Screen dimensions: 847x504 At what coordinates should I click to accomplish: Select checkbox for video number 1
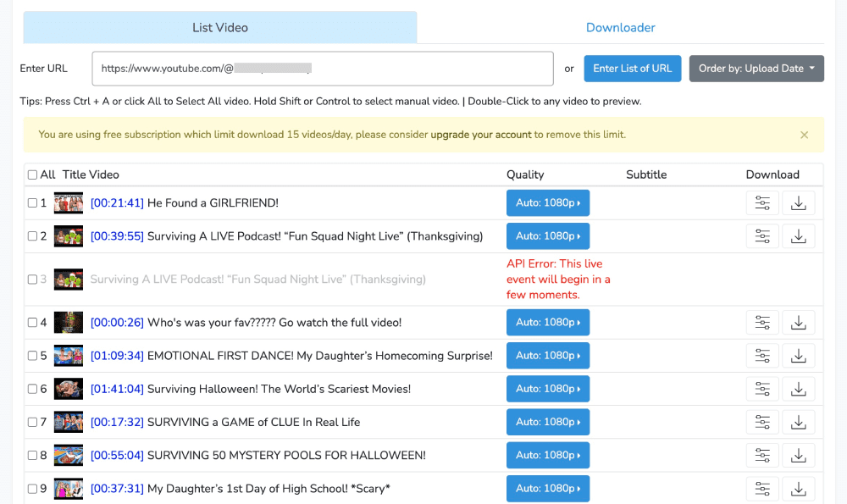coord(32,203)
